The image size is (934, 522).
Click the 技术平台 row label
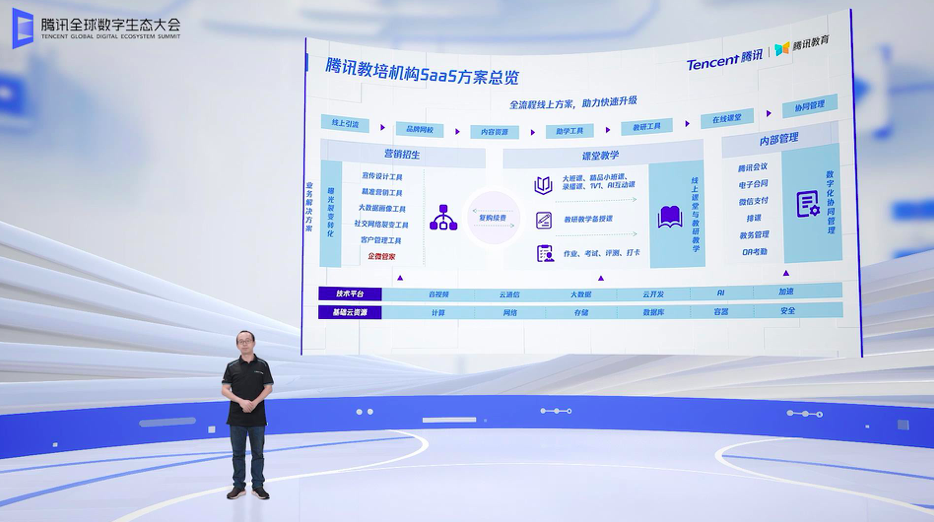[350, 294]
